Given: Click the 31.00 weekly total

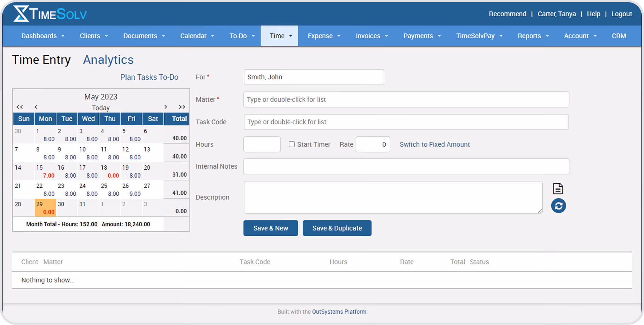Looking at the screenshot, I should point(179,175).
